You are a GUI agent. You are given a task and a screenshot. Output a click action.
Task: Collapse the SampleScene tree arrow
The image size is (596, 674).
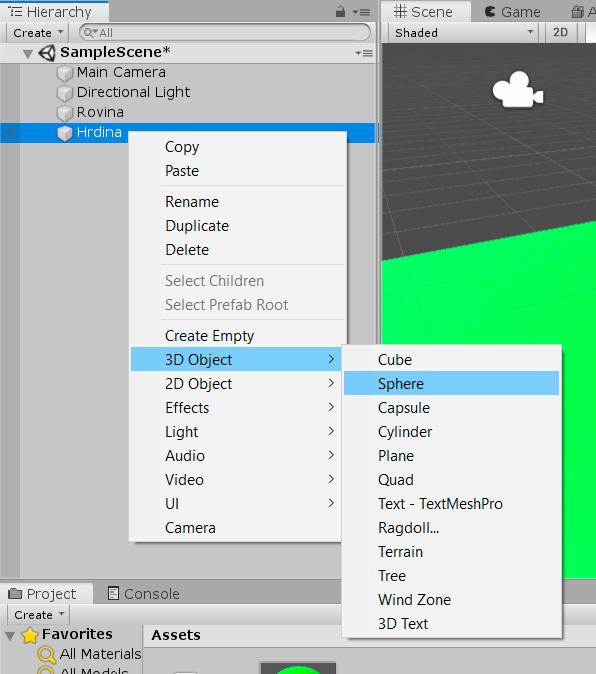click(28, 54)
